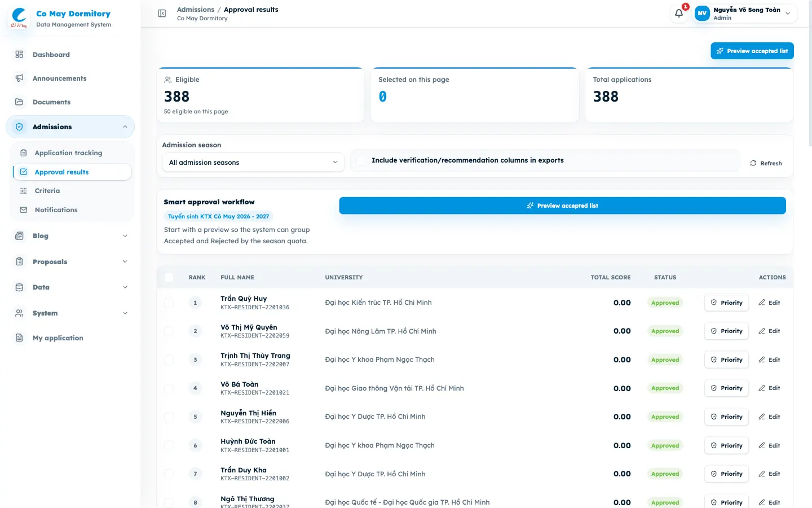The width and height of the screenshot is (812, 508).
Task: Check the row for Trịnh Thị Thùy Trang
Action: point(169,360)
